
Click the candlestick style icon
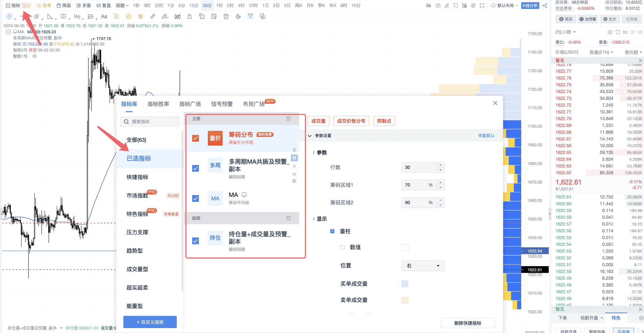coord(177,17)
